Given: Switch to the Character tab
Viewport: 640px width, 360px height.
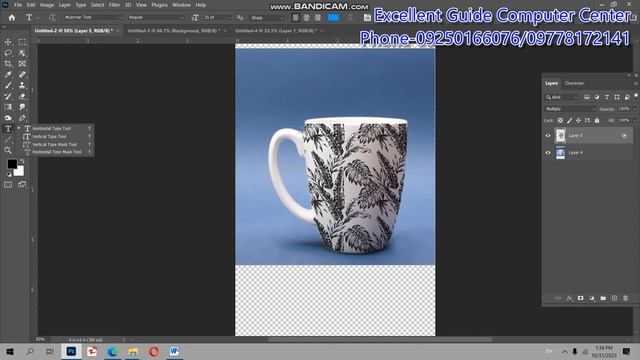Looking at the screenshot, I should click(x=574, y=83).
